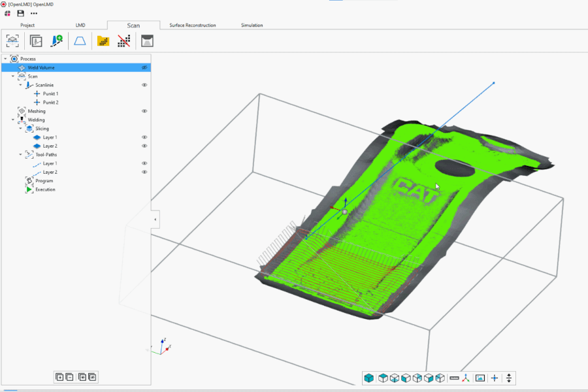Click the save disk icon
Screen dimensions: 588x392
pos(20,13)
